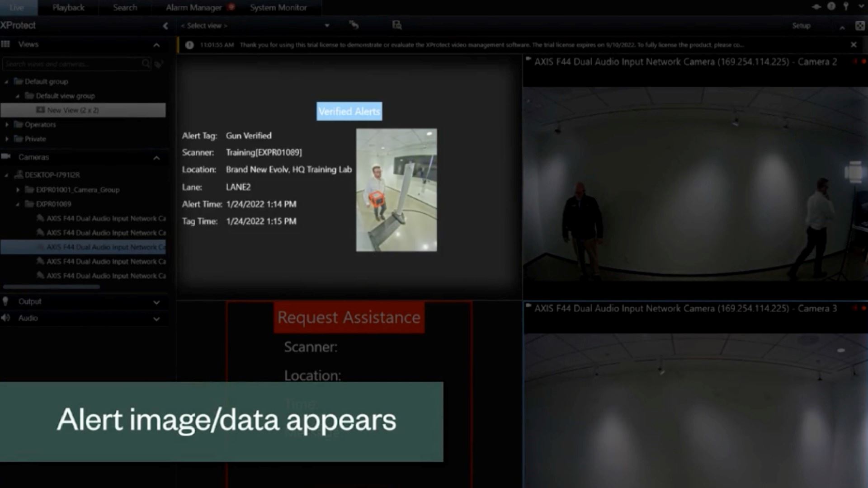Click the trial license info icon
This screenshot has width=868, height=488.
189,45
